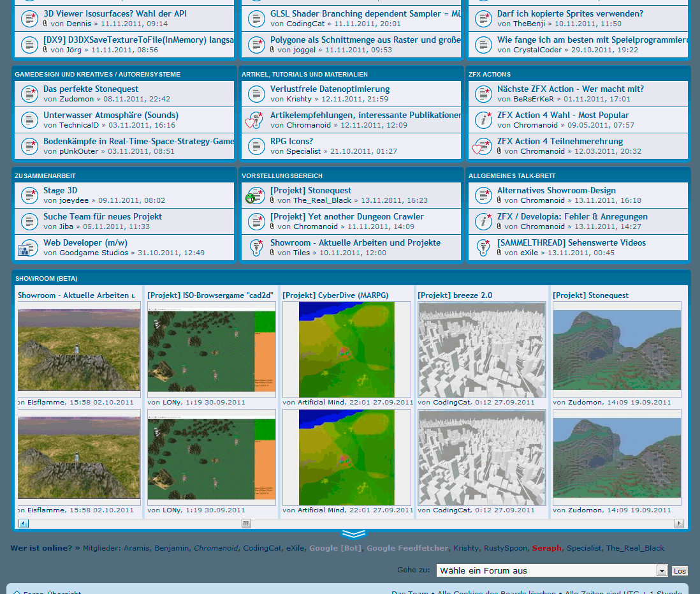Expand the showroom using the double chevron arrow
Viewport: 700px width, 594px height.
[x=353, y=534]
